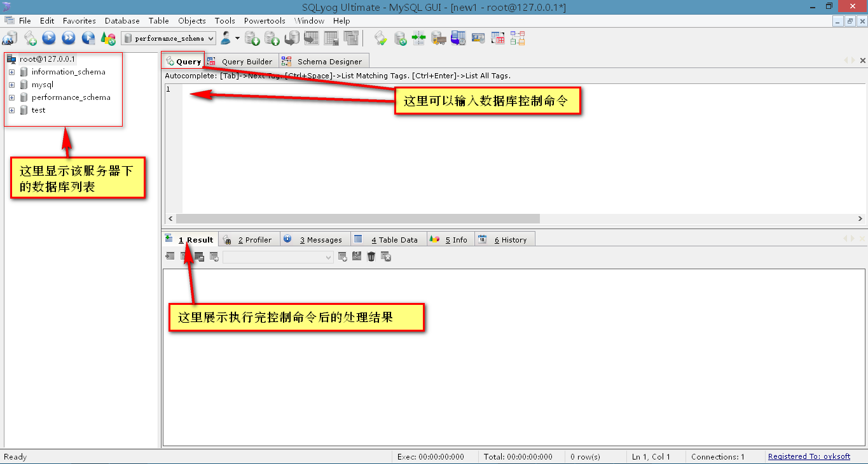Start the Migration Toolkit truck icon
Screen dimensions: 868x464
pos(439,38)
